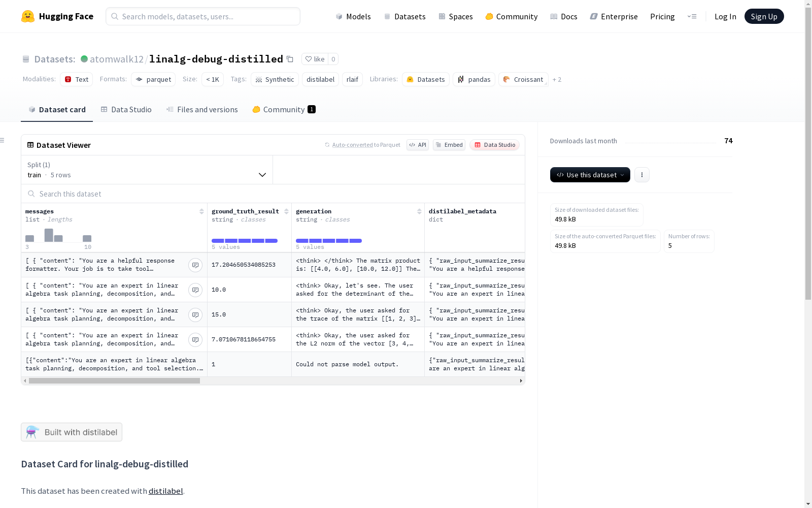The height and width of the screenshot is (508, 812).
Task: Click the Datasets library tag
Action: tap(426, 79)
